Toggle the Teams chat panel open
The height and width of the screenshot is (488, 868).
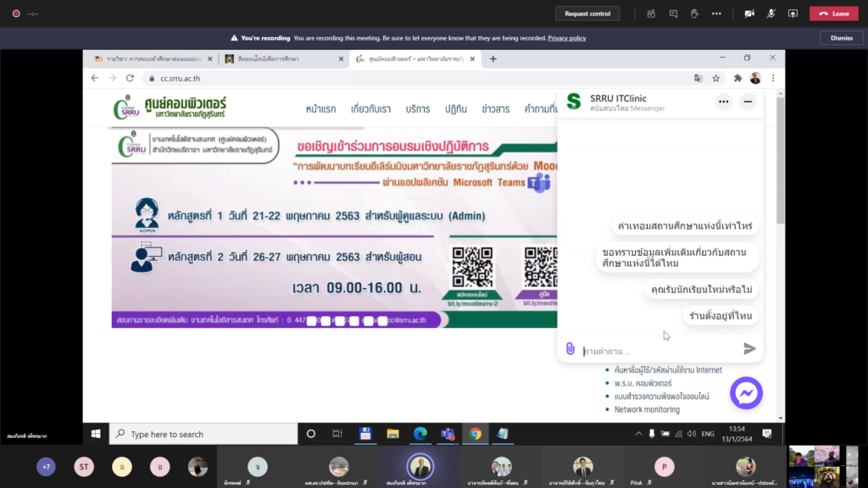(x=675, y=14)
